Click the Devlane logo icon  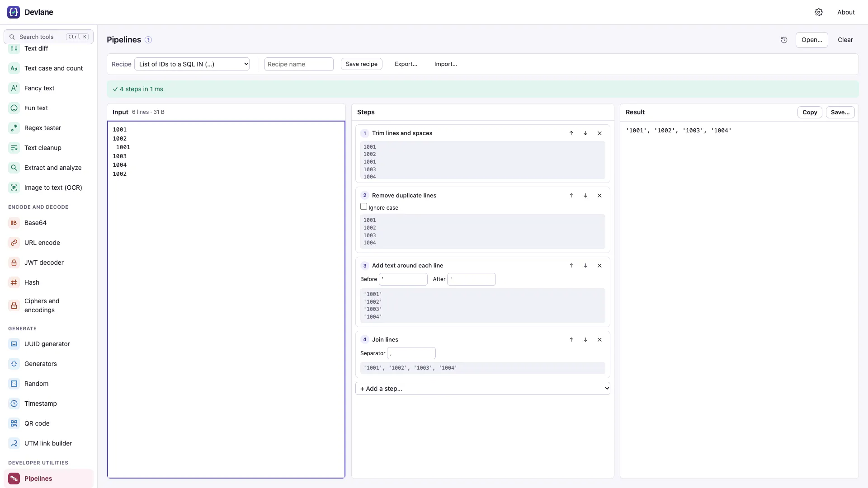14,12
